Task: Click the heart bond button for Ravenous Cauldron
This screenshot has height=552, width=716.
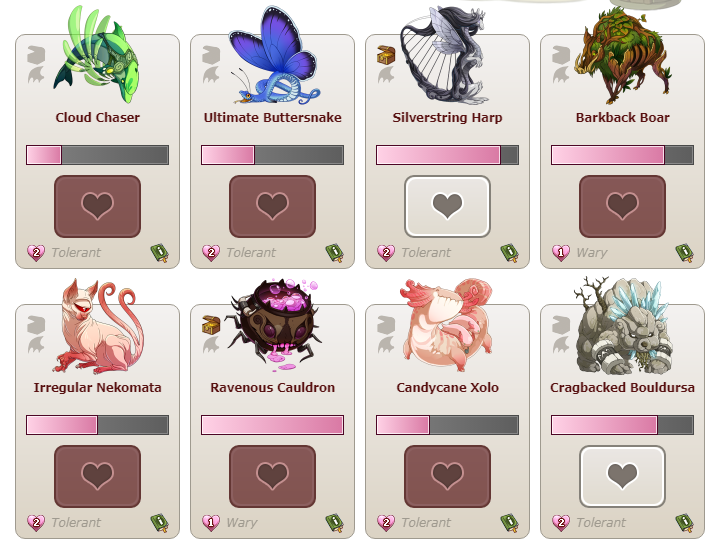Action: 273,476
